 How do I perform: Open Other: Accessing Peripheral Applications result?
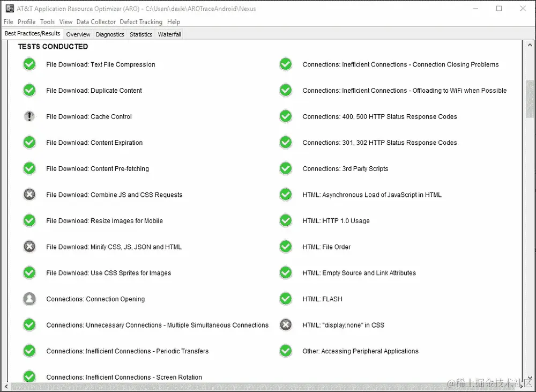click(x=360, y=351)
